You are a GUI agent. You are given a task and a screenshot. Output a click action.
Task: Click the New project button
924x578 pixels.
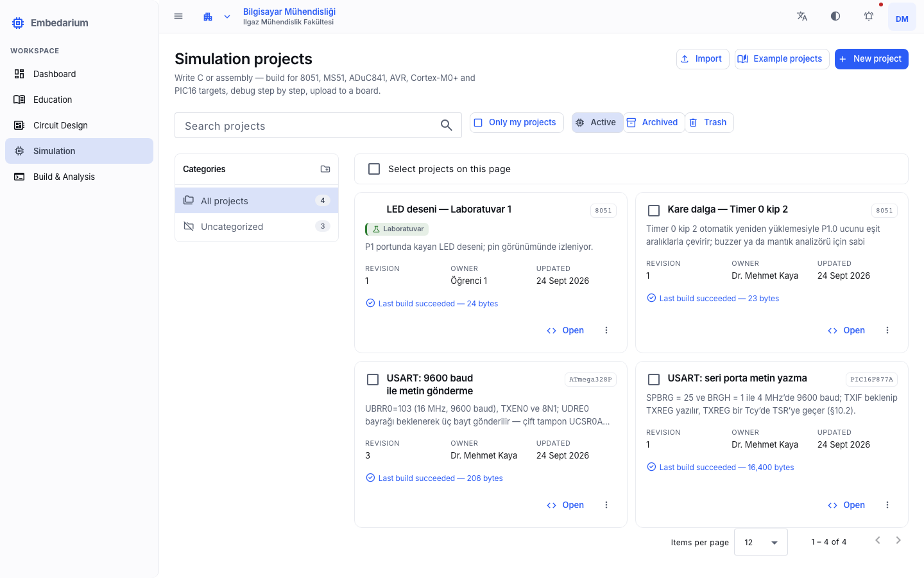871,59
